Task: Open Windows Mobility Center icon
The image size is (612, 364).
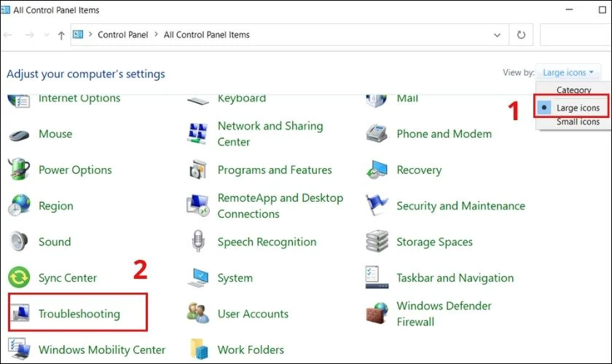Action: tap(19, 349)
